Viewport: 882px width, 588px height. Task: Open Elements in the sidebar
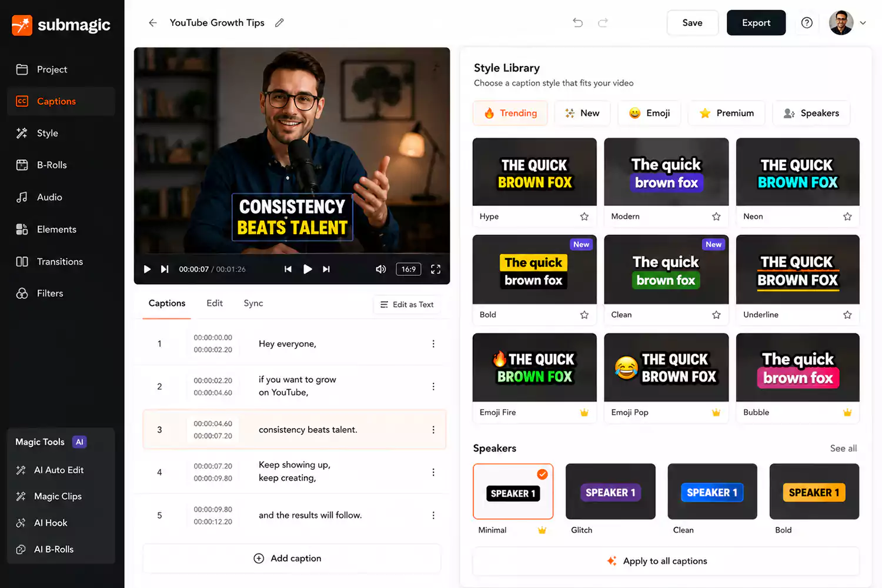pyautogui.click(x=61, y=229)
